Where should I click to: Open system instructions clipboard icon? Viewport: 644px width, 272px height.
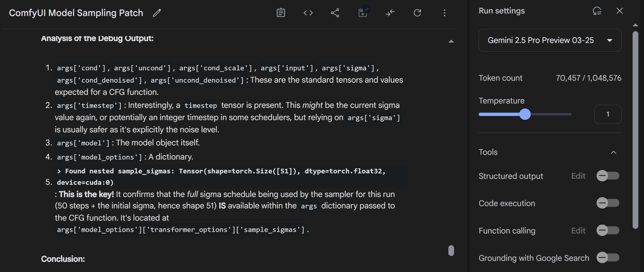point(281,13)
